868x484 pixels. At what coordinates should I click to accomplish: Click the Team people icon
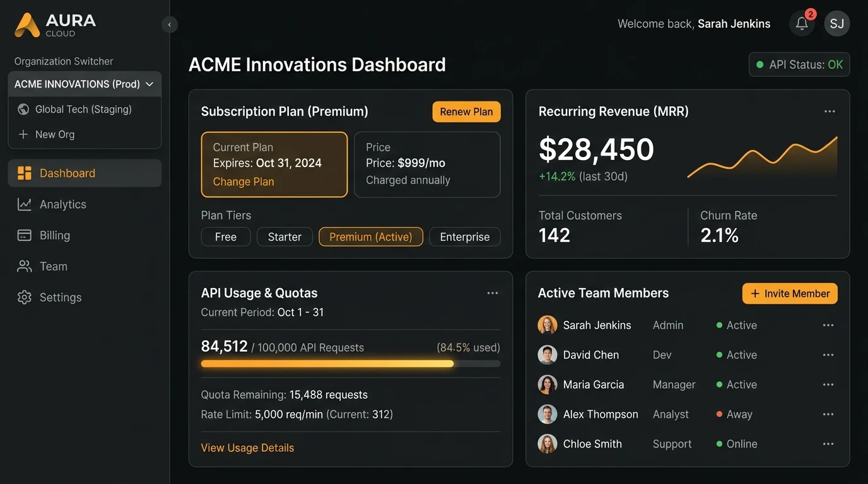25,267
